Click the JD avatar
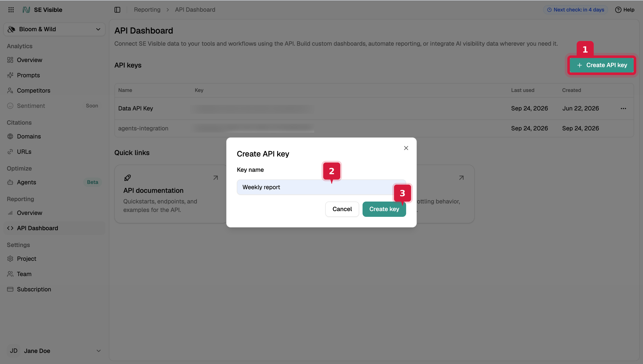This screenshot has width=643, height=364. point(14,351)
